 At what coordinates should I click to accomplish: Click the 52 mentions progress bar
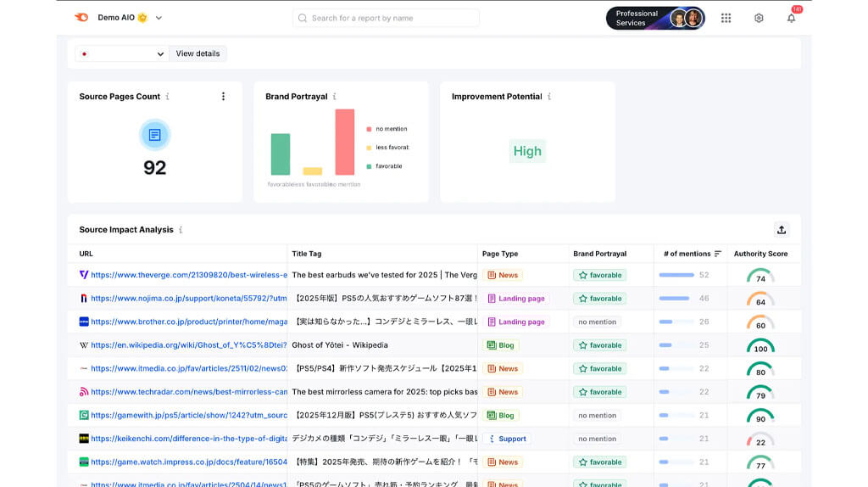point(676,275)
